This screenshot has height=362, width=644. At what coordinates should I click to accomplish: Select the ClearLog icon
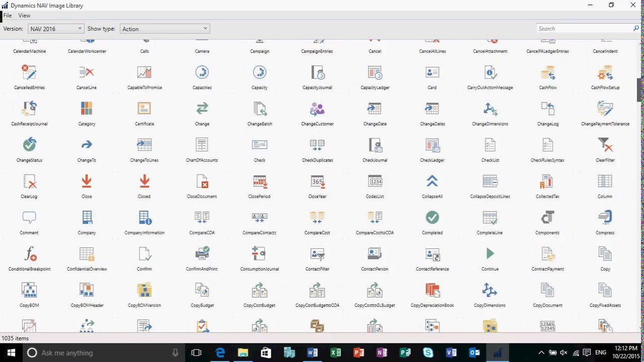coord(29,181)
